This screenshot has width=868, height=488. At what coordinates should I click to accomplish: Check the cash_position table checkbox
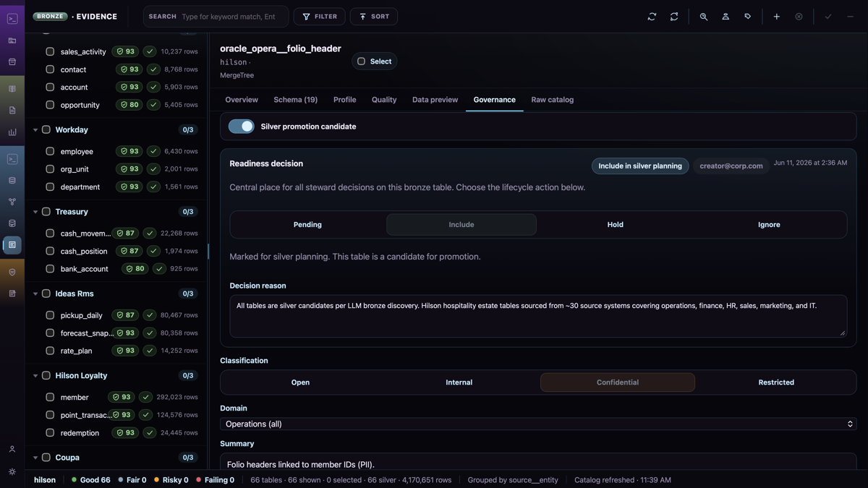50,251
